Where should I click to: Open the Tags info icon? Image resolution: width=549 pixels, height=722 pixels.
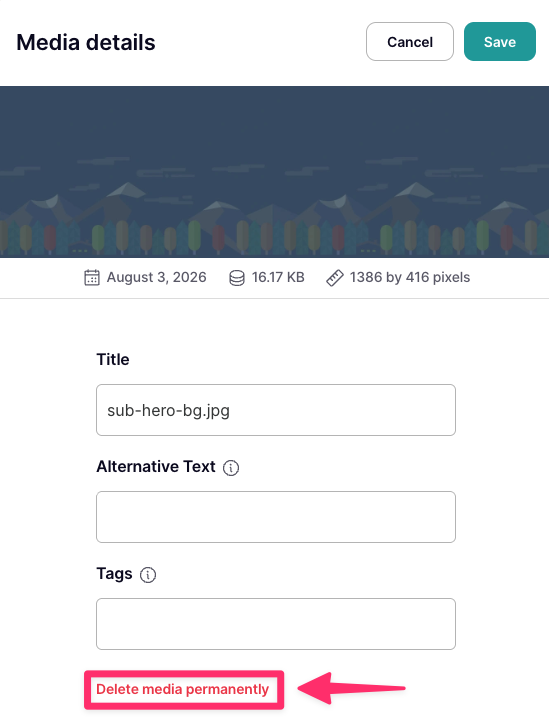coord(148,575)
